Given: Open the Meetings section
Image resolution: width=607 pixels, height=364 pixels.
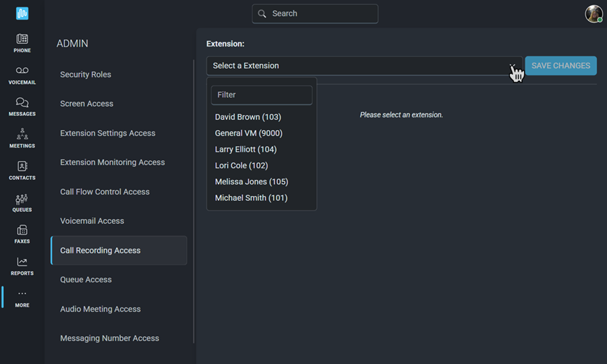Looking at the screenshot, I should [22, 138].
